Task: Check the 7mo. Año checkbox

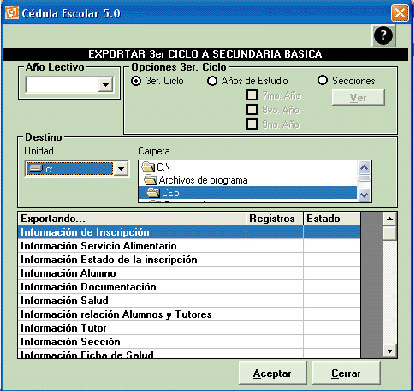Action: coord(252,95)
